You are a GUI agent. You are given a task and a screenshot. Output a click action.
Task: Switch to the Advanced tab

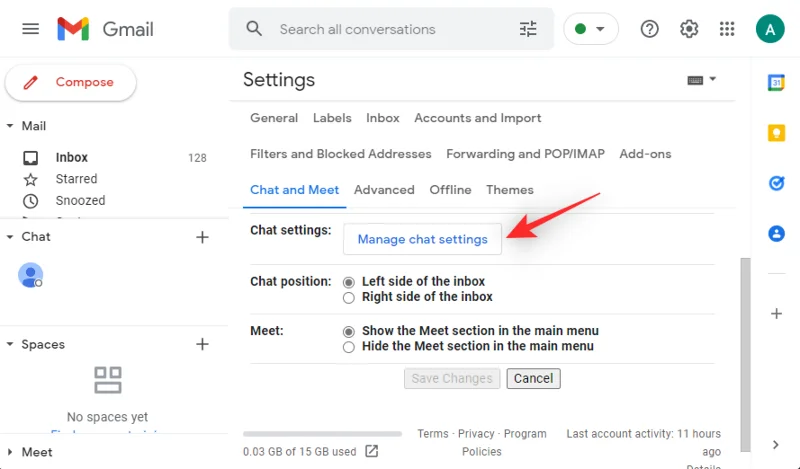[384, 190]
